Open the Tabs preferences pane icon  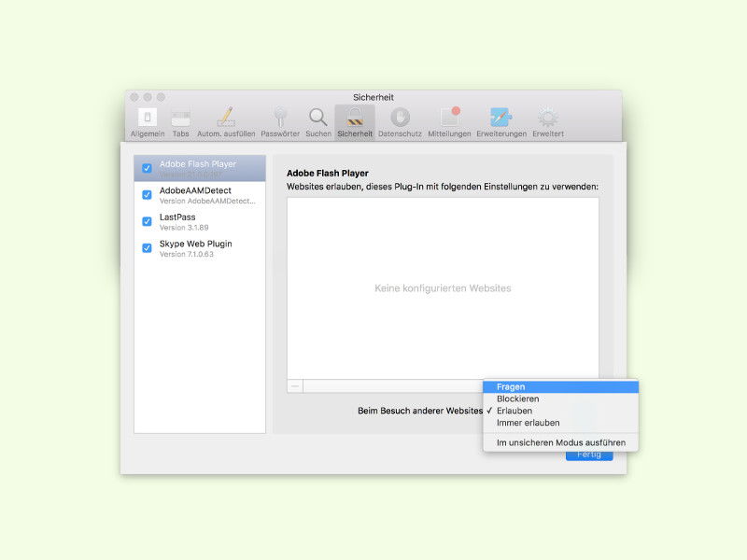coord(180,118)
